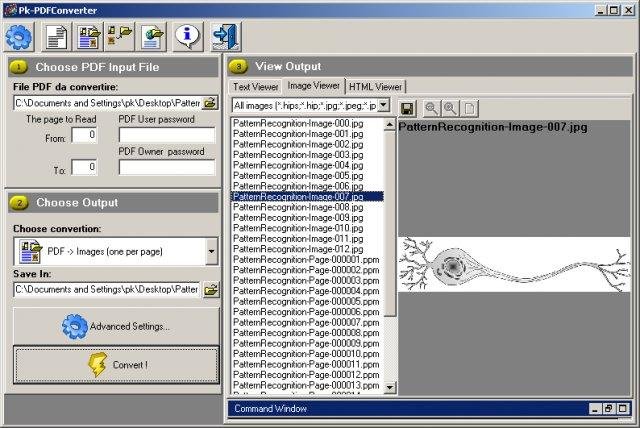Select PatternRecognition-Image-001.jpg in list
Screen dimensions: 640x428
point(307,134)
